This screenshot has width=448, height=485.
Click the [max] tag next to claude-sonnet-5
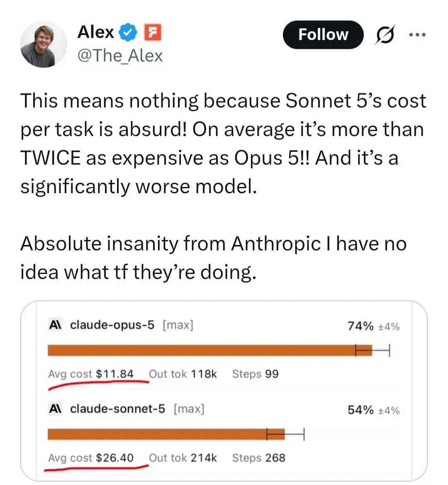(x=189, y=409)
